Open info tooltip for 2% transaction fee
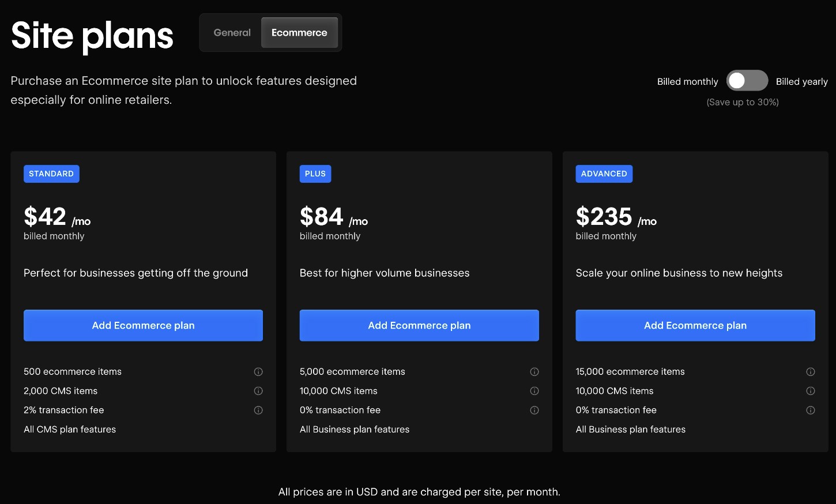836x504 pixels. point(258,410)
